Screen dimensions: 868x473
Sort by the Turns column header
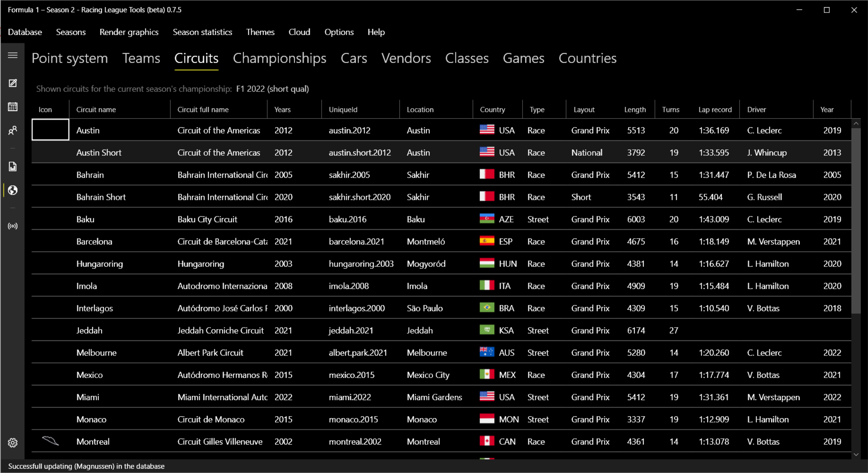click(671, 110)
